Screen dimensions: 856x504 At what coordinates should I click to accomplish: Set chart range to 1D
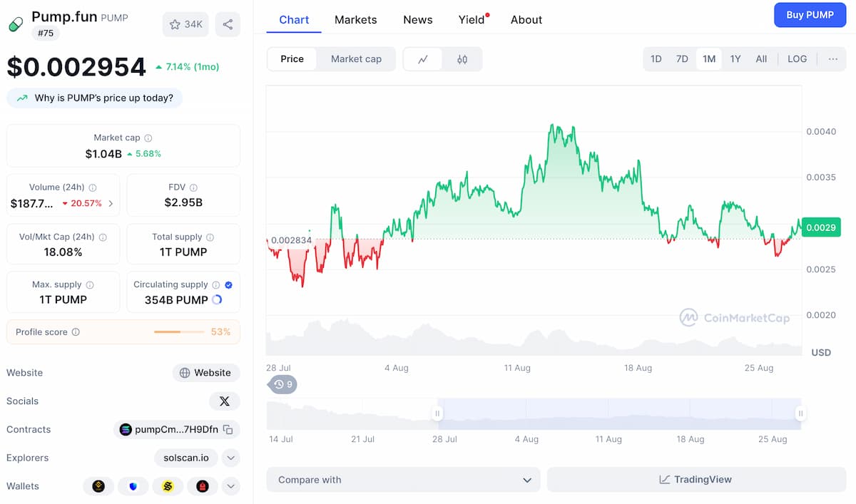656,59
